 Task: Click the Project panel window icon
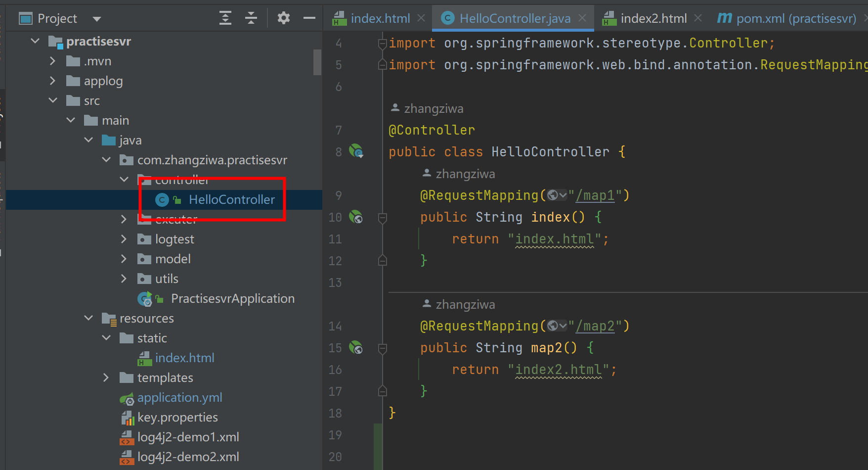25,19
